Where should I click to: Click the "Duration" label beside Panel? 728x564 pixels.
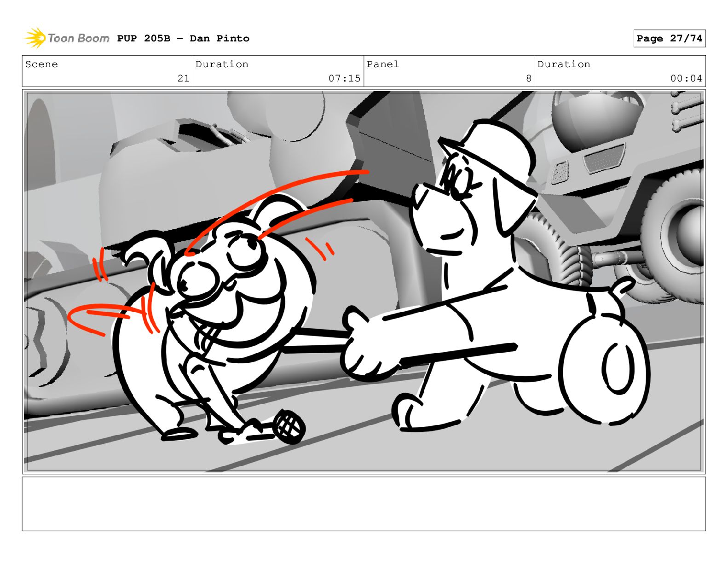coord(564,64)
